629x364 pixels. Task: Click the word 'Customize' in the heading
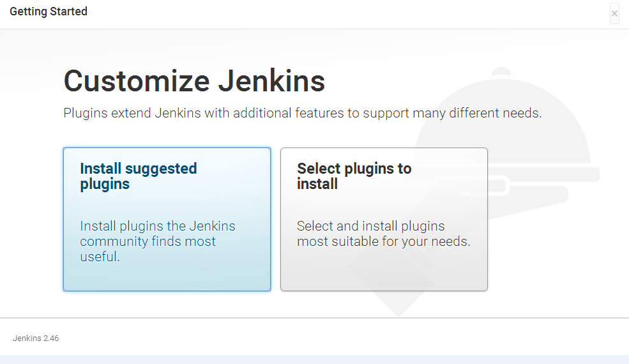click(x=137, y=82)
